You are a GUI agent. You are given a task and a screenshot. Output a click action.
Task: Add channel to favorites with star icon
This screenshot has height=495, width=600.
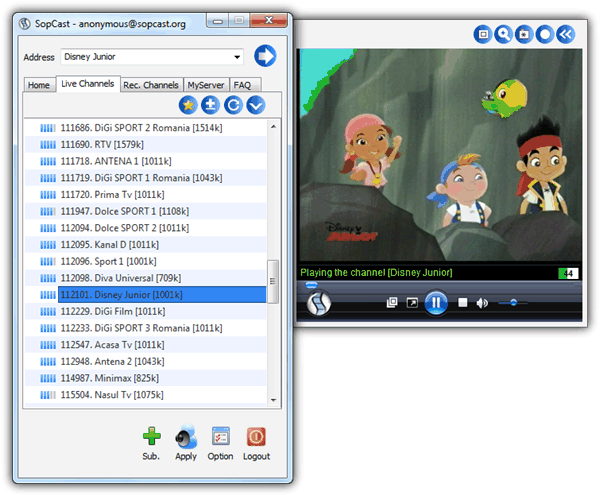pyautogui.click(x=188, y=105)
